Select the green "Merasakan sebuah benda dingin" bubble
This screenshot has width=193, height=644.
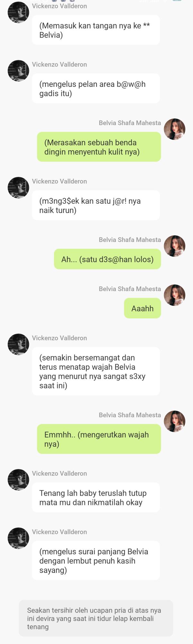click(x=99, y=147)
